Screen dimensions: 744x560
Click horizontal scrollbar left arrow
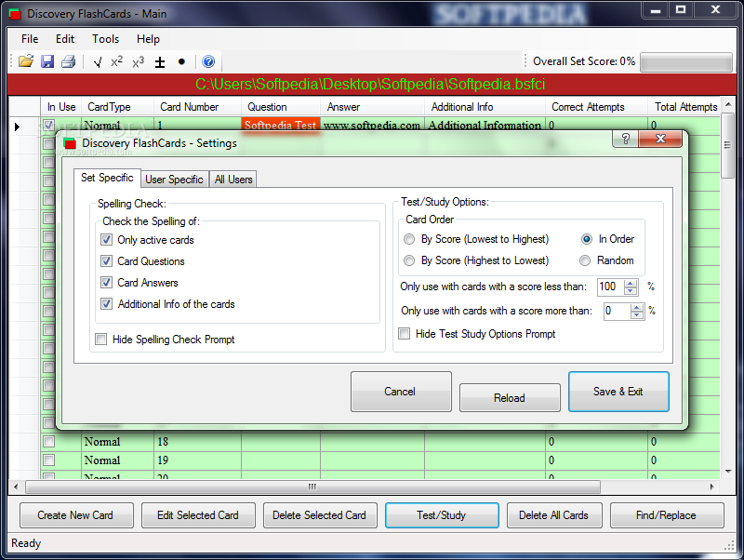coord(16,487)
